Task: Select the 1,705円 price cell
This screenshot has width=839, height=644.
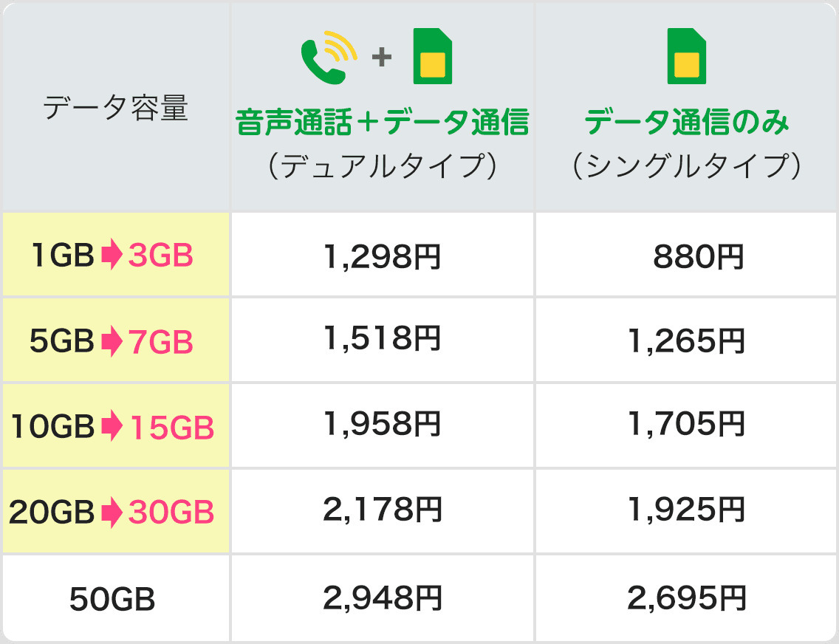Action: click(x=686, y=424)
